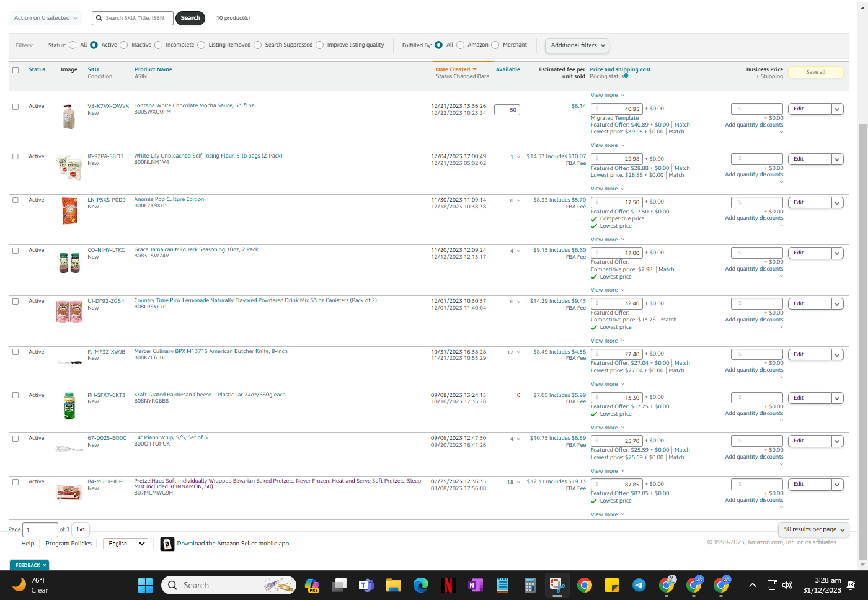The image size is (868, 600).
Task: Open English language selector
Action: click(x=125, y=544)
